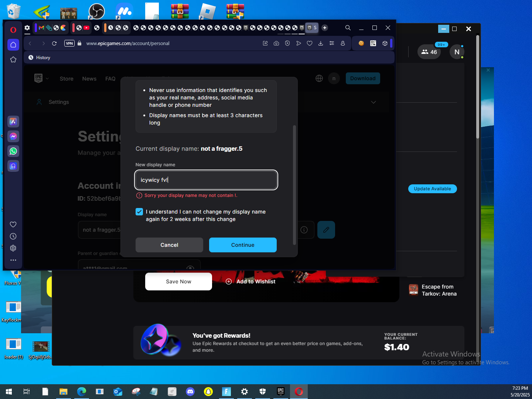Click the Download button on Epic site
Image resolution: width=532 pixels, height=399 pixels.
[x=363, y=78]
